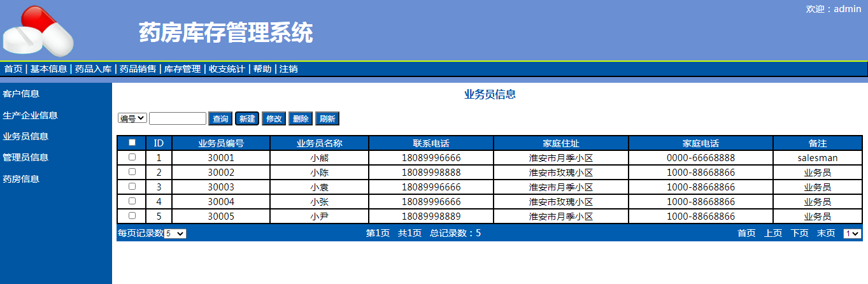This screenshot has width=868, height=284.
Task: Open 管理员信息 sidebar link
Action: [25, 157]
